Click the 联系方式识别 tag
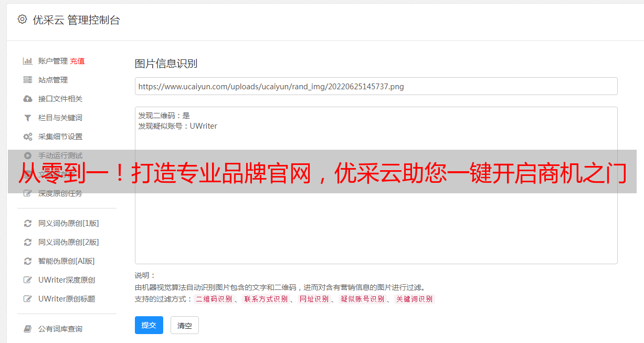 click(266, 299)
